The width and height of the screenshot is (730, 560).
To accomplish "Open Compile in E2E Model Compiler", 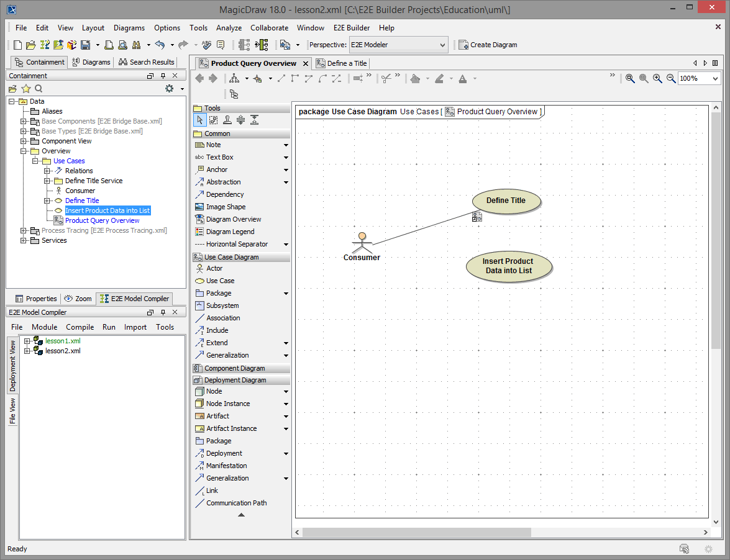I will point(80,327).
